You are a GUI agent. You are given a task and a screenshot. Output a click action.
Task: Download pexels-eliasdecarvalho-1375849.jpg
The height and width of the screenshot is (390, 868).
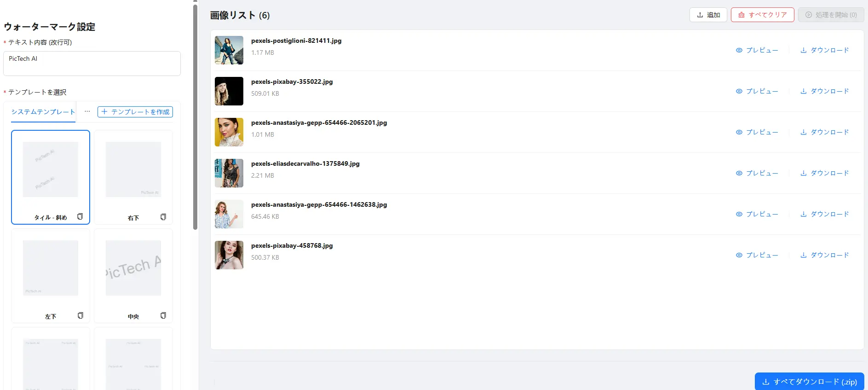(x=825, y=173)
